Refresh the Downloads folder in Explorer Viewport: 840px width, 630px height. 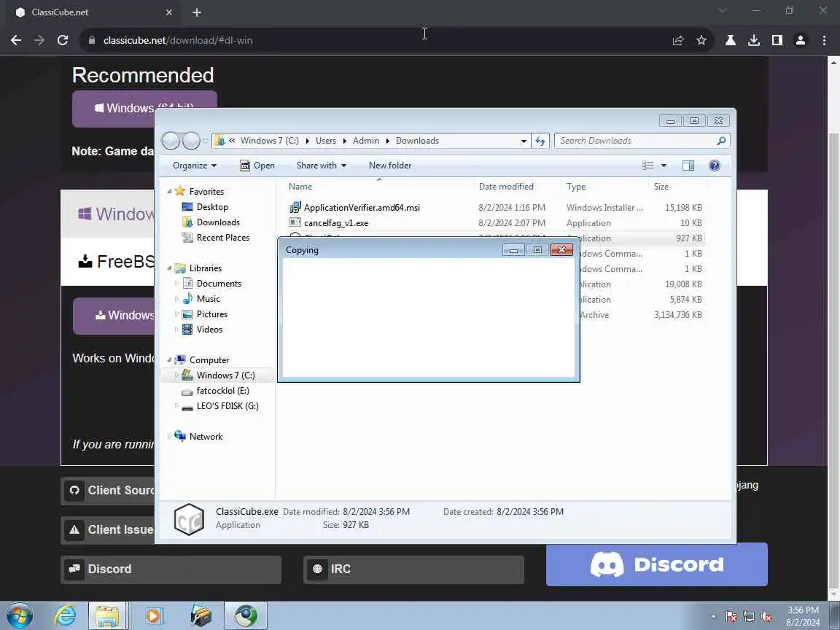540,141
